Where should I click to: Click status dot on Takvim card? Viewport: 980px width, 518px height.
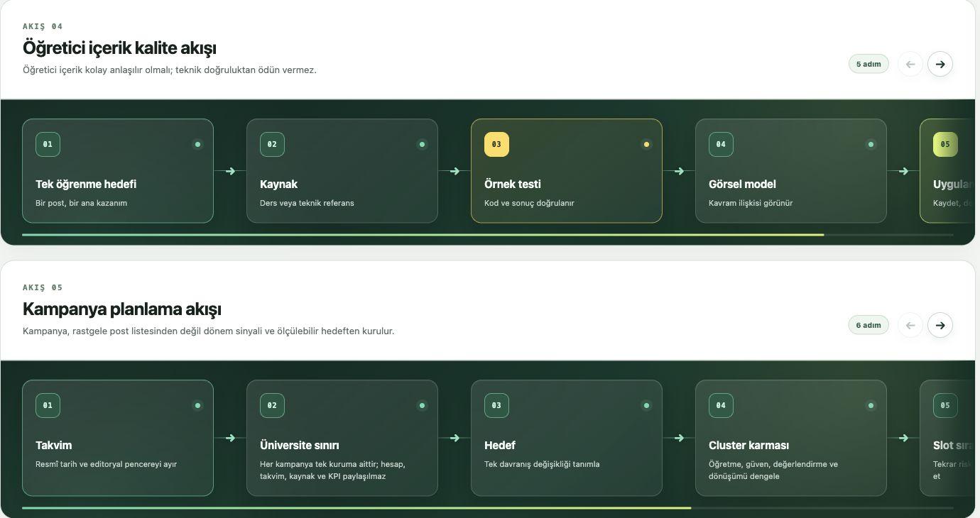tap(197, 405)
